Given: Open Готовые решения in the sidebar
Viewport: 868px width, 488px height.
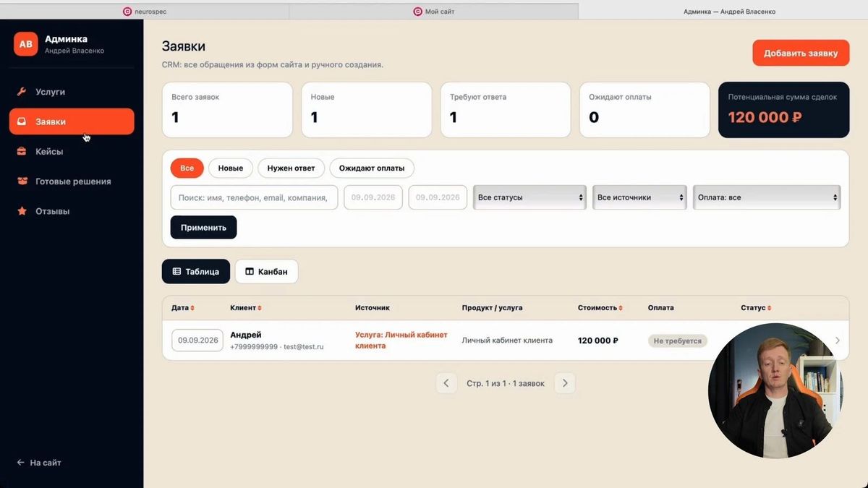Looking at the screenshot, I should [x=72, y=181].
